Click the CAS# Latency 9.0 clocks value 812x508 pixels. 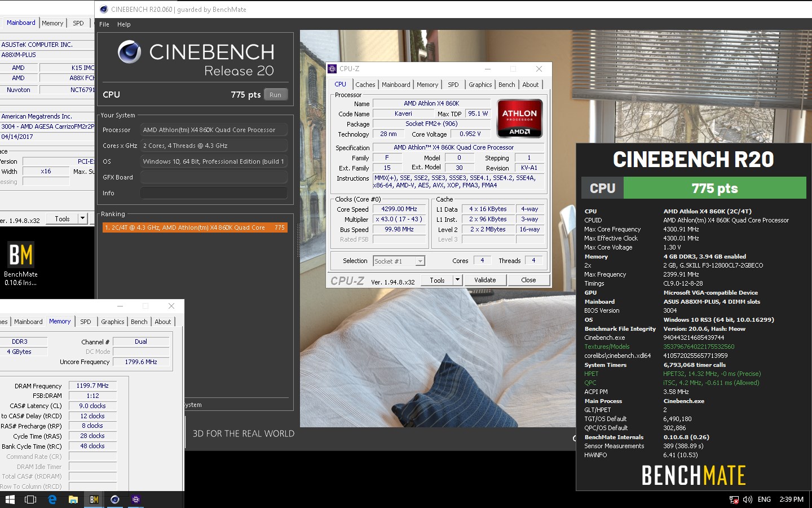pyautogui.click(x=92, y=406)
